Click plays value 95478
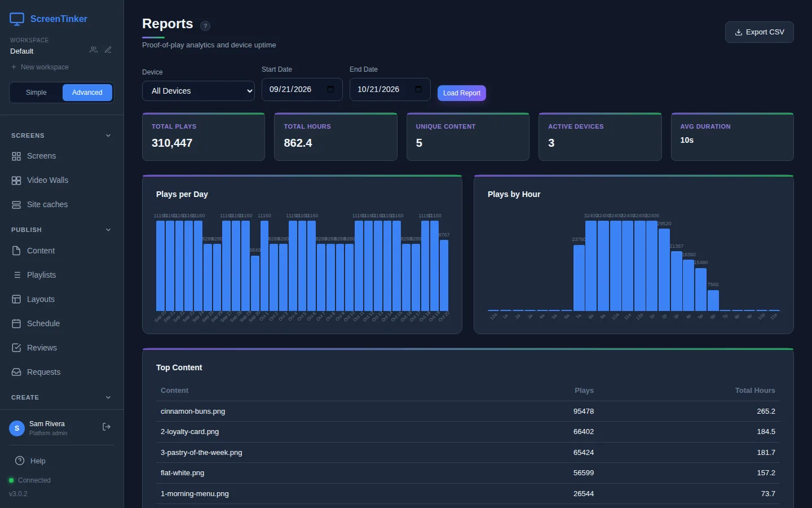Image resolution: width=812 pixels, height=508 pixels. pos(584,411)
